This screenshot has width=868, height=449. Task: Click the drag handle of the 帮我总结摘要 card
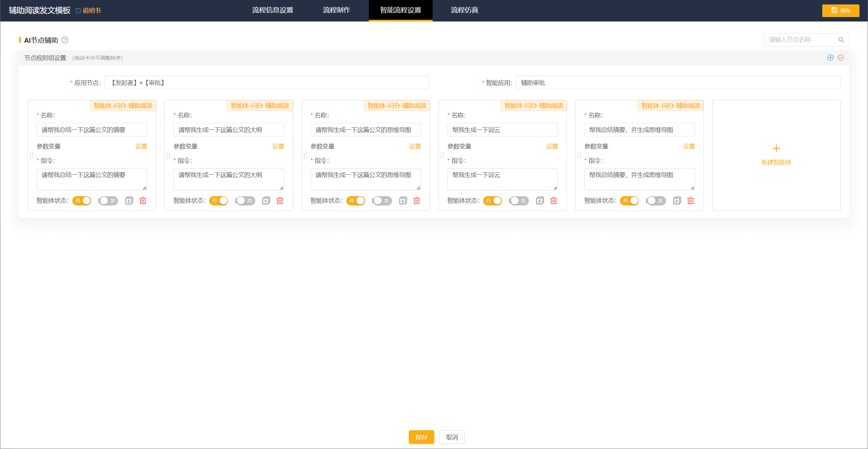[x=579, y=156]
